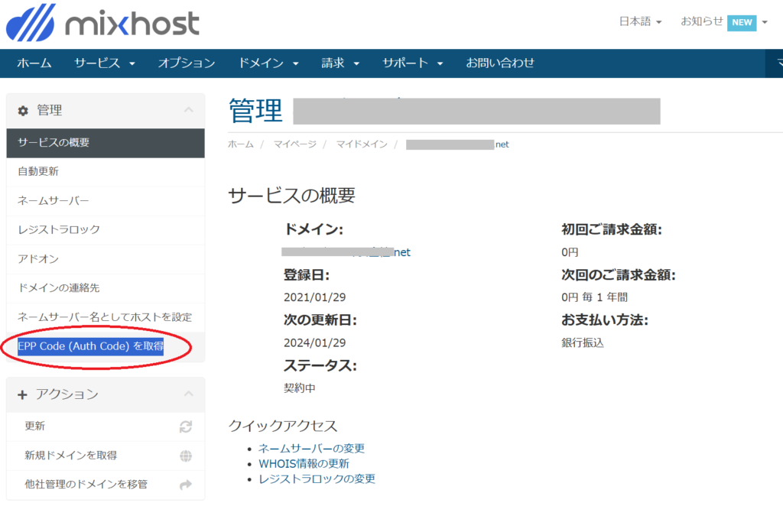This screenshot has width=783, height=532.
Task: Select 自動更新 in the sidebar
Action: point(38,171)
